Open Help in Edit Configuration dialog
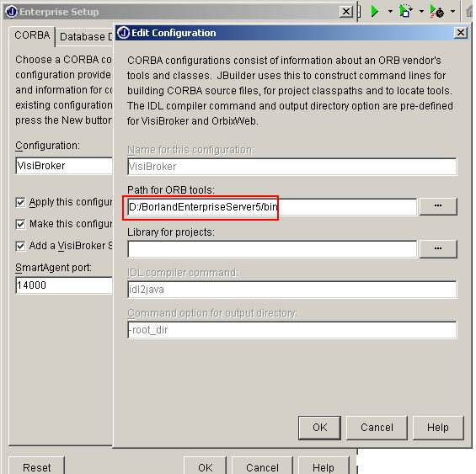Screen dimensions: 476x474 (438, 428)
